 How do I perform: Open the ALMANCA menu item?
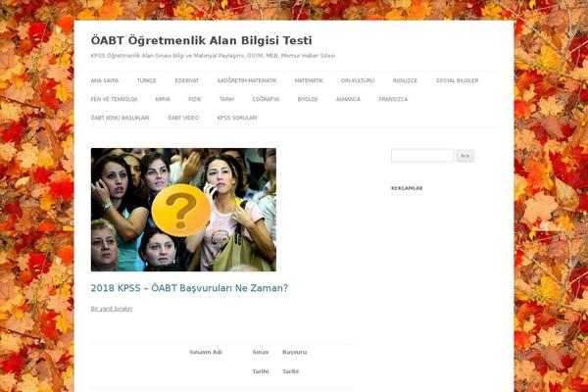(x=348, y=99)
